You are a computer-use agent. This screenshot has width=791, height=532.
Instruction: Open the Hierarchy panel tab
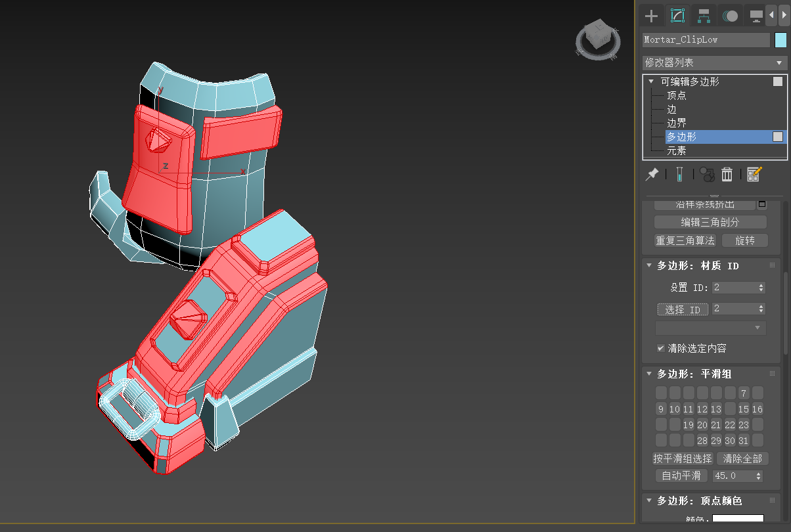click(x=704, y=16)
